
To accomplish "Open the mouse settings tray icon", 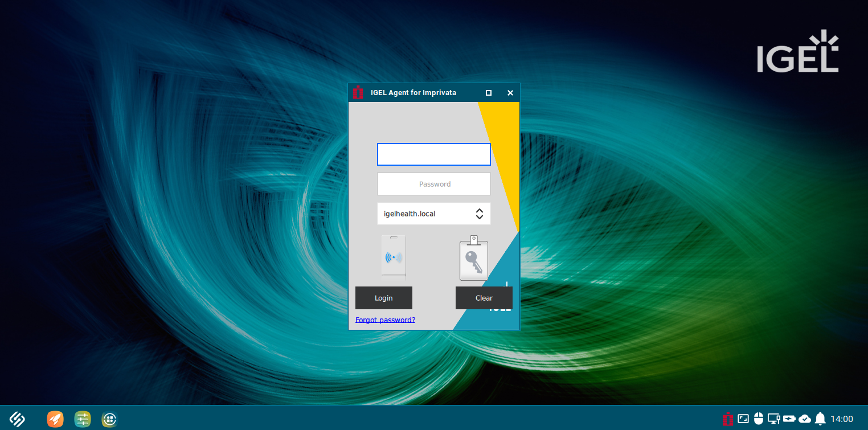I will [x=758, y=419].
